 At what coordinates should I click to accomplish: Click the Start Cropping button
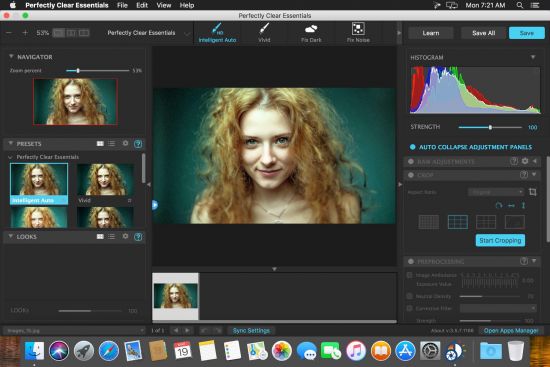click(500, 240)
